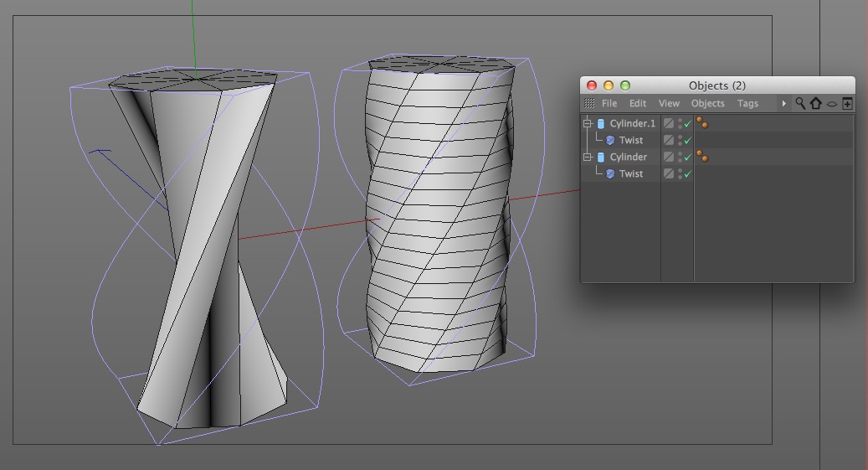Open the File menu in Objects panel
Image resolution: width=868 pixels, height=470 pixels.
tap(609, 104)
